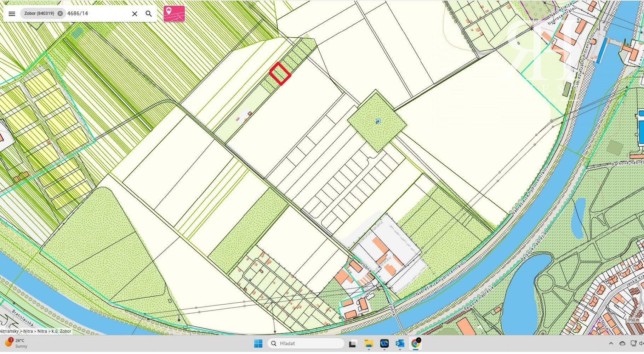Open k.ú. Zobor breadcrumb link
The height and width of the screenshot is (354, 644).
[61, 331]
